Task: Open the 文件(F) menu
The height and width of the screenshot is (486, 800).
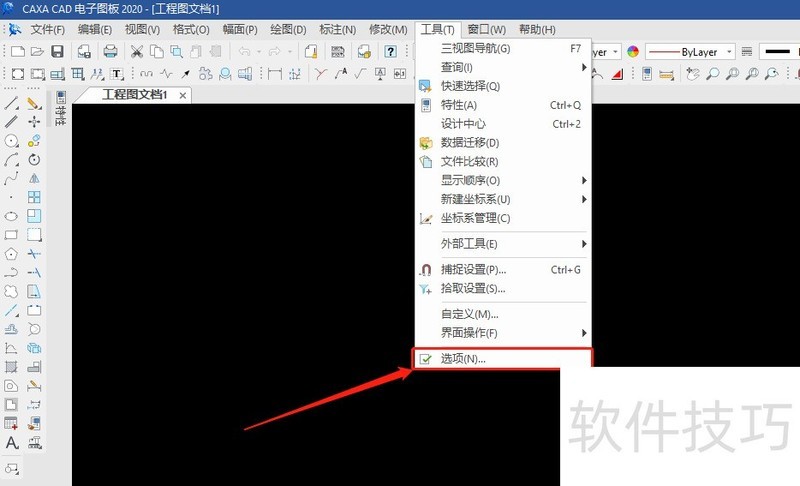Action: pos(47,30)
